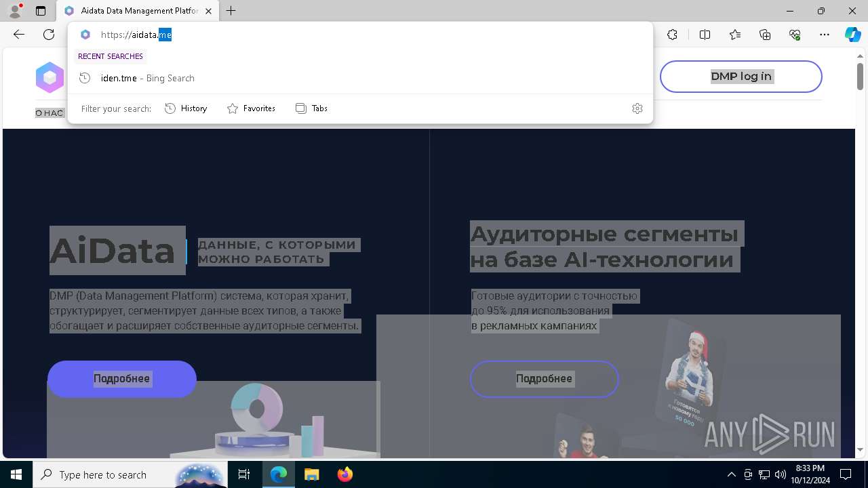Select the iden.tme Bing Search suggestion

359,78
